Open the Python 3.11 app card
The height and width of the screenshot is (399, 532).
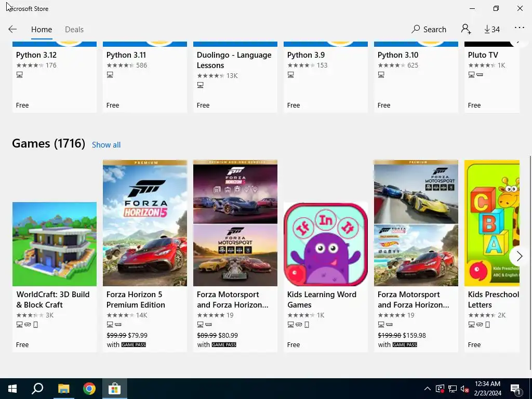[x=145, y=77]
